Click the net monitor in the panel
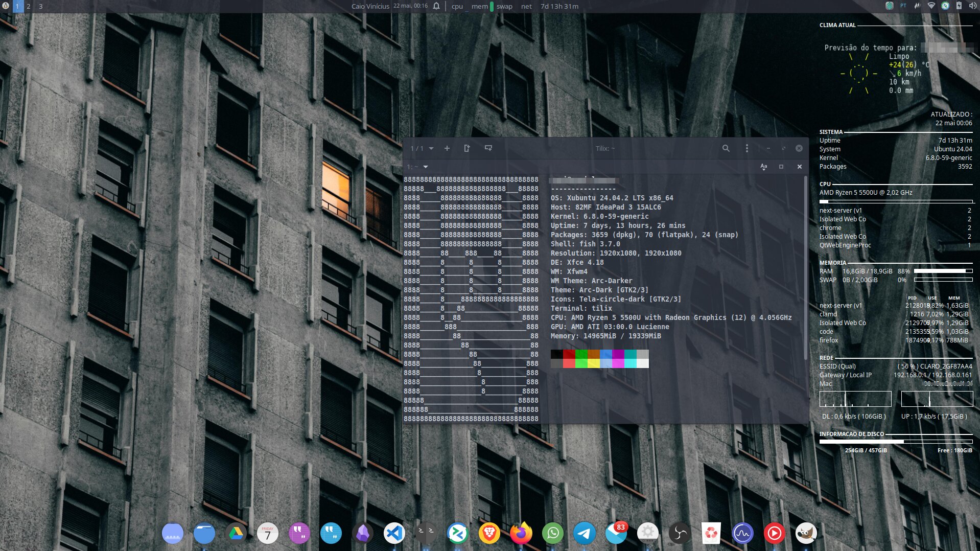 527,6
